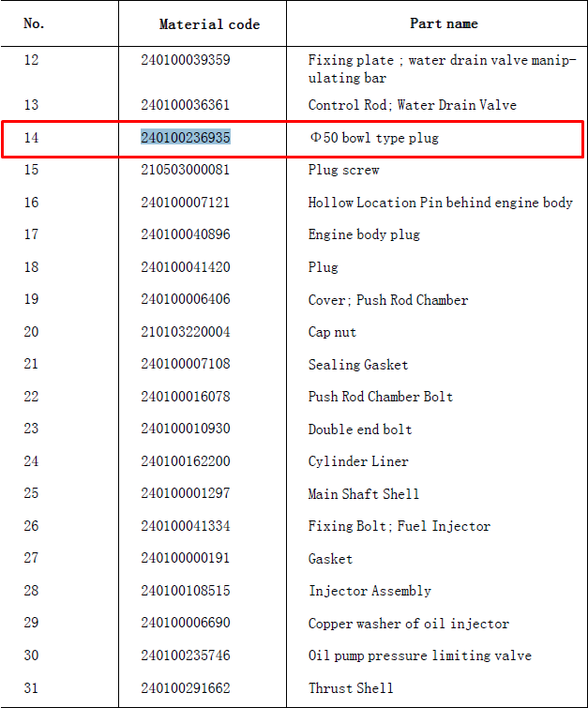
Task: Click the Part name column header
Action: (444, 23)
